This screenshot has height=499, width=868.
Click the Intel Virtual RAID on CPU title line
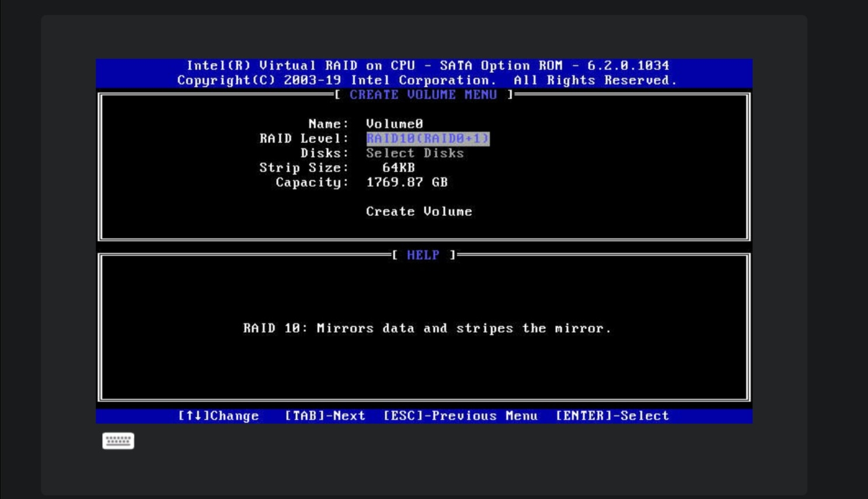coord(427,65)
